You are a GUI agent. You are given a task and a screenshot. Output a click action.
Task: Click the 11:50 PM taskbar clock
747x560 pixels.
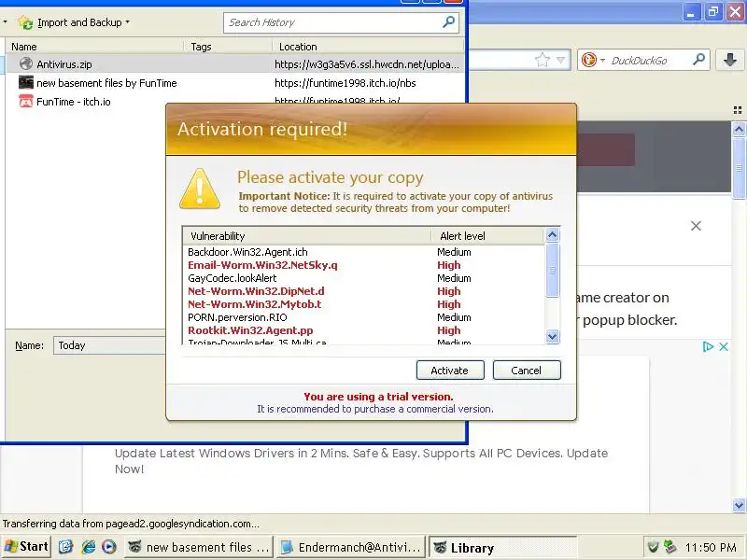click(x=711, y=548)
